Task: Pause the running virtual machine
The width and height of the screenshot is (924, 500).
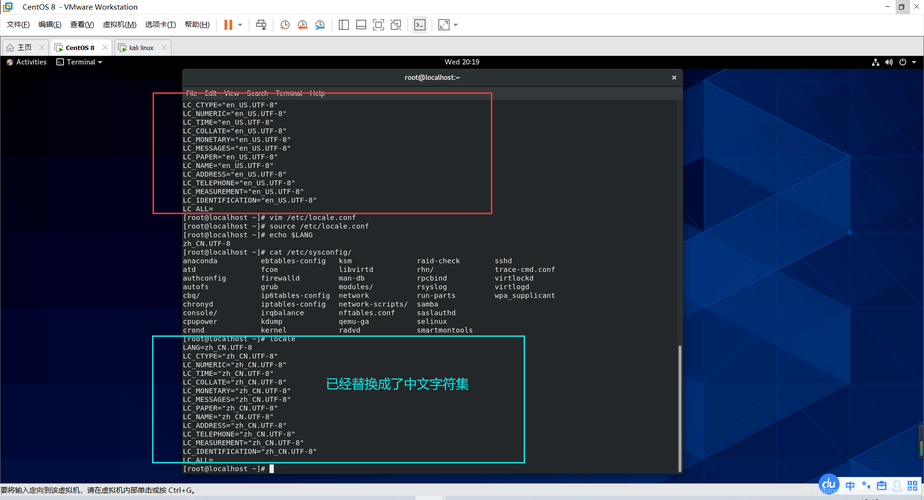Action: tap(228, 25)
